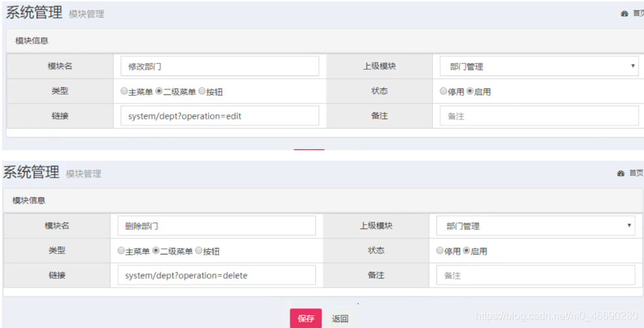Screen dimensions: 644x328
Task: Focus the 链接 field with operation=delete
Action: click(x=216, y=275)
